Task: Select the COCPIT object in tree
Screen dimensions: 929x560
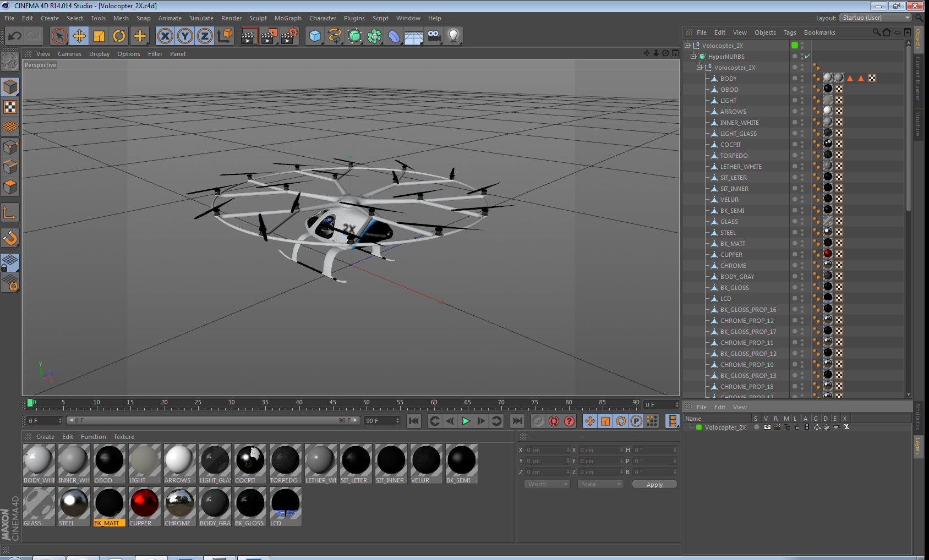Action: [730, 145]
